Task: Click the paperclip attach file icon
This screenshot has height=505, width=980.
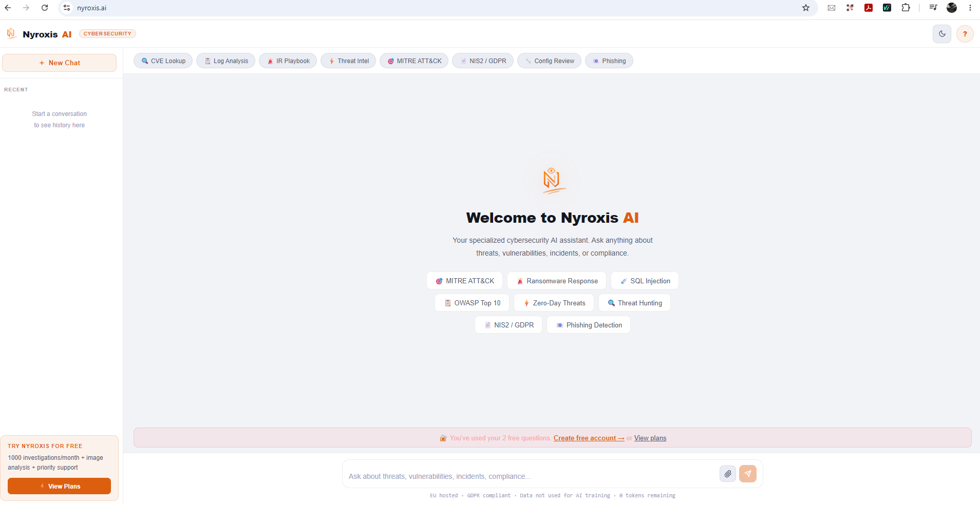Action: click(728, 474)
